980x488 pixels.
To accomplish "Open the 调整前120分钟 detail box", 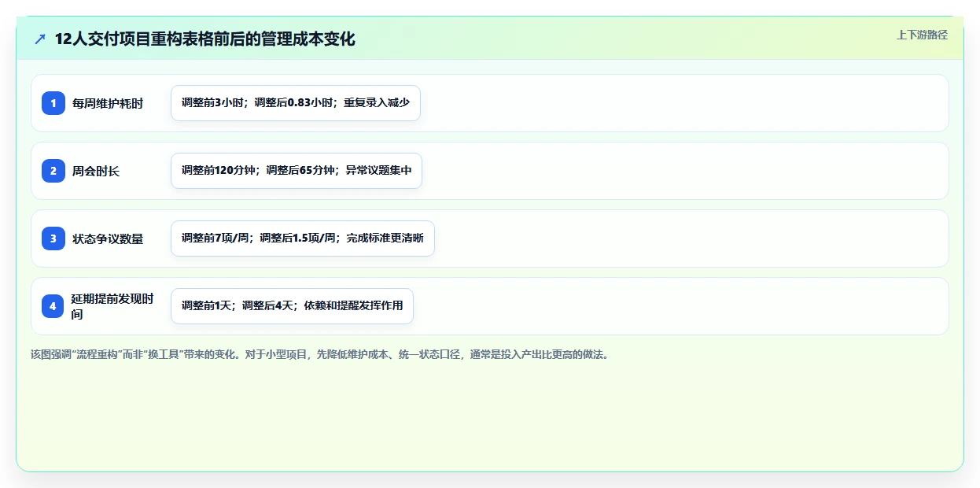I will [297, 171].
